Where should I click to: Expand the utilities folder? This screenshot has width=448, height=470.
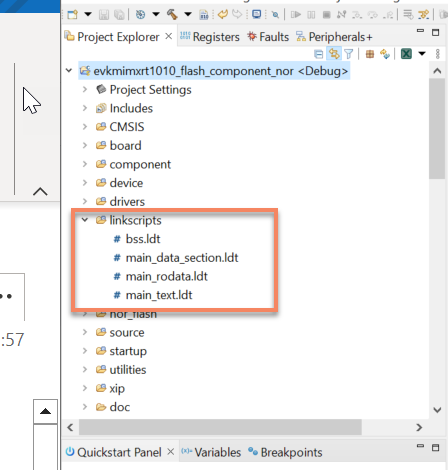point(85,369)
